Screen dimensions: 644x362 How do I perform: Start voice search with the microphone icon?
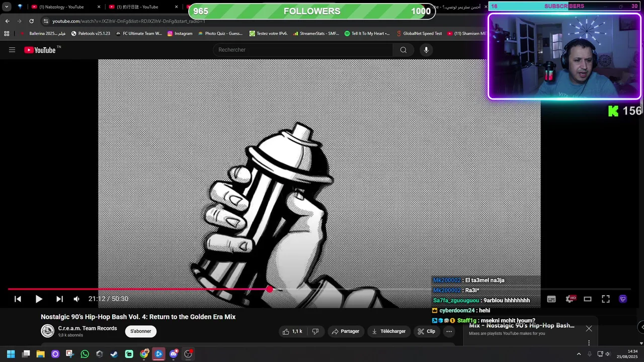426,50
